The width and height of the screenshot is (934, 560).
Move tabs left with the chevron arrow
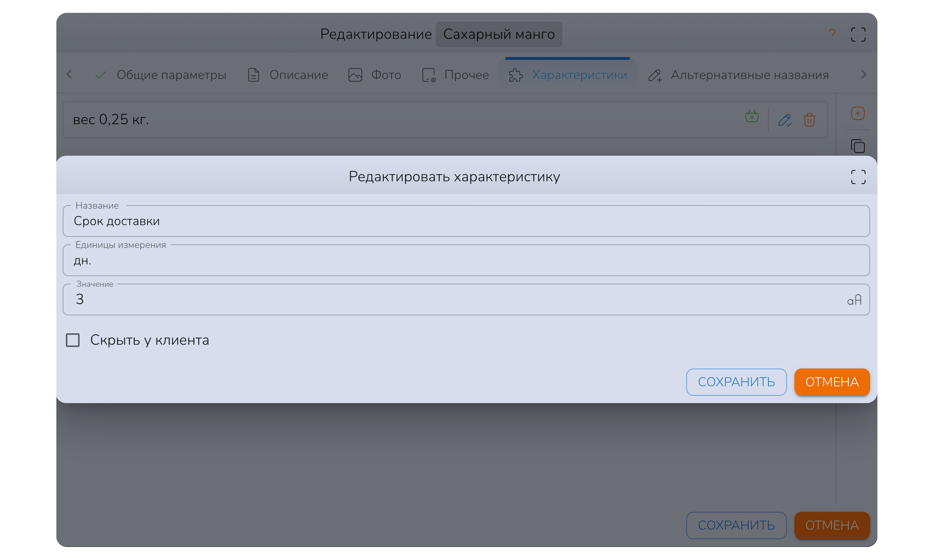(x=69, y=74)
